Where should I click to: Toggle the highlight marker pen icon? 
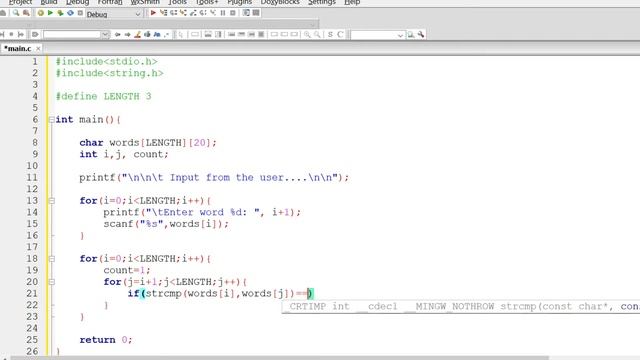pos(138,35)
